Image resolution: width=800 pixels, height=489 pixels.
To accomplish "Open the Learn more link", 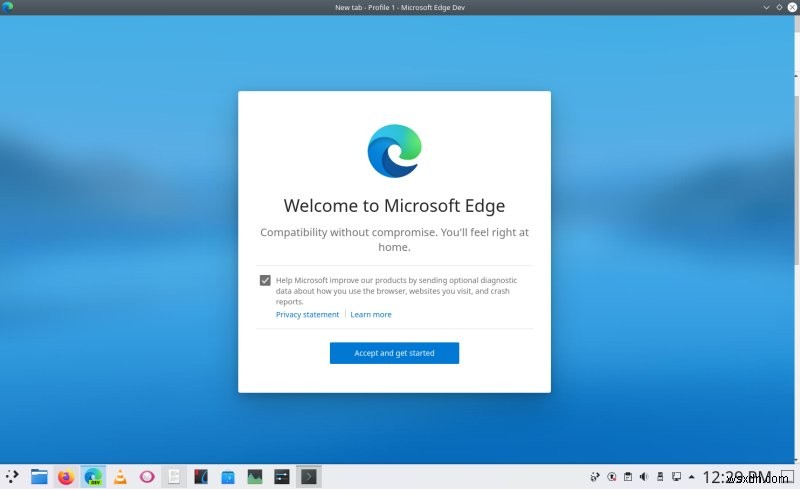I will coord(371,314).
